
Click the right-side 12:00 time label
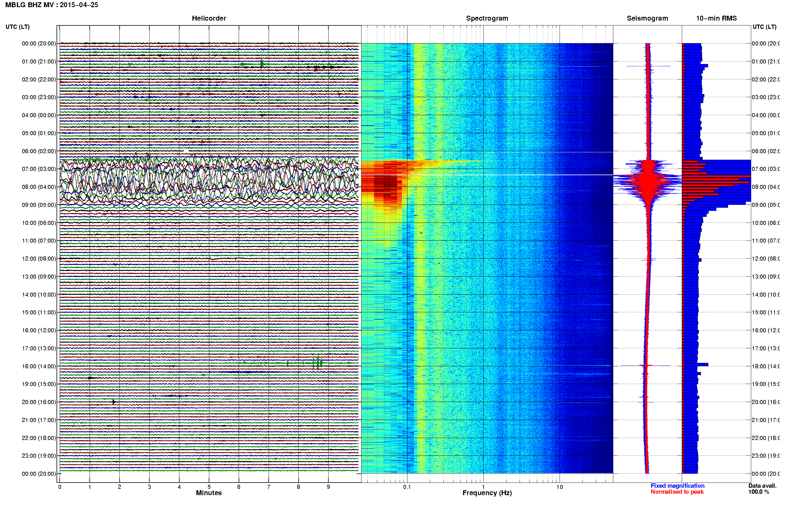click(766, 259)
